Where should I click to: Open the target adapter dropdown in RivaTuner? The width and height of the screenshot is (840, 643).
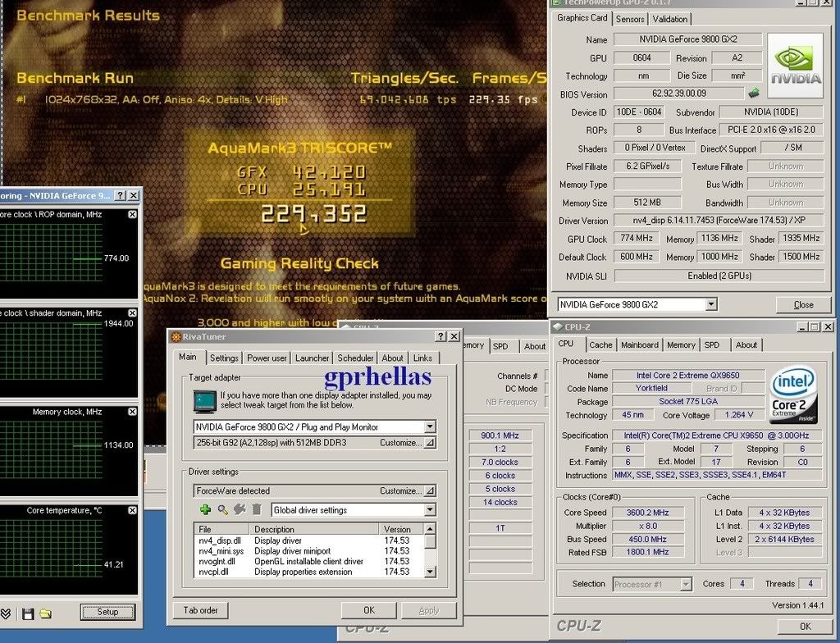(x=430, y=426)
